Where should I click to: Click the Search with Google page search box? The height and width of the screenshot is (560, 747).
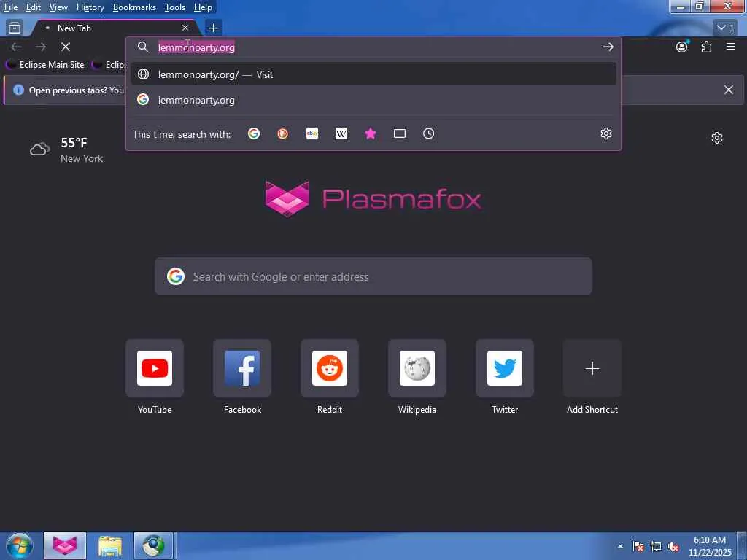(x=373, y=276)
